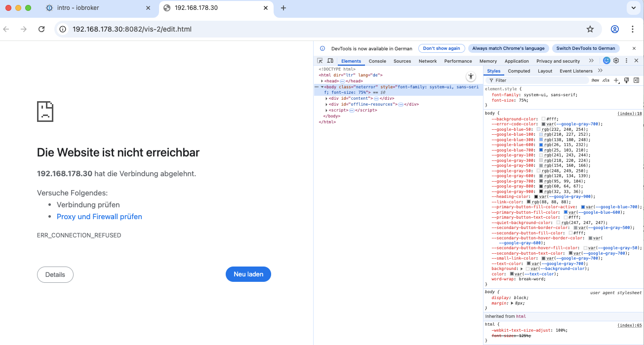This screenshot has height=345, width=644.
Task: Click the body node options ellipsis
Action: click(317, 86)
